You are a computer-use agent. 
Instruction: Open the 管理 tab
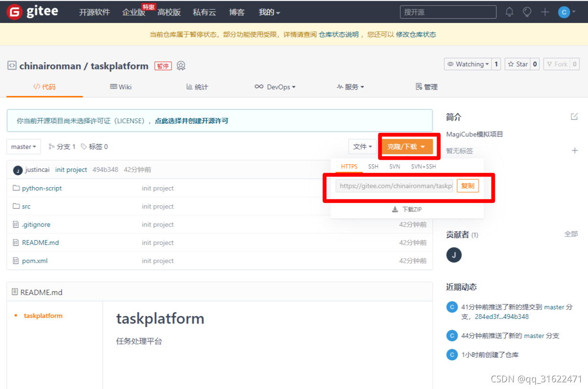[427, 87]
